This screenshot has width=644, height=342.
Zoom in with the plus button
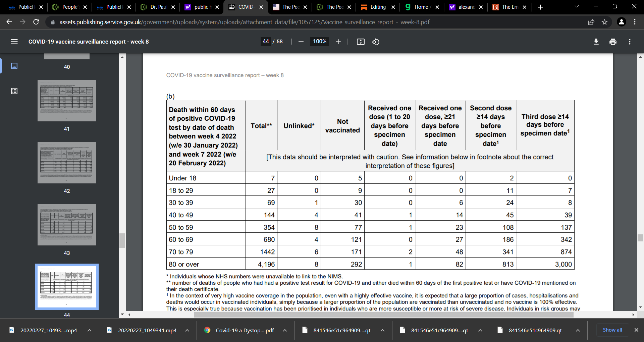pyautogui.click(x=338, y=42)
